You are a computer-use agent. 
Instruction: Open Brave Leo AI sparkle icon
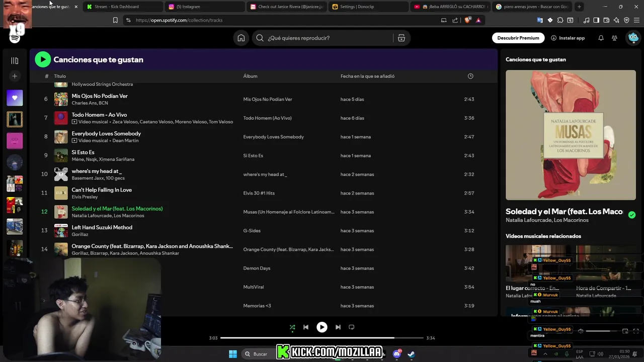[x=616, y=20]
